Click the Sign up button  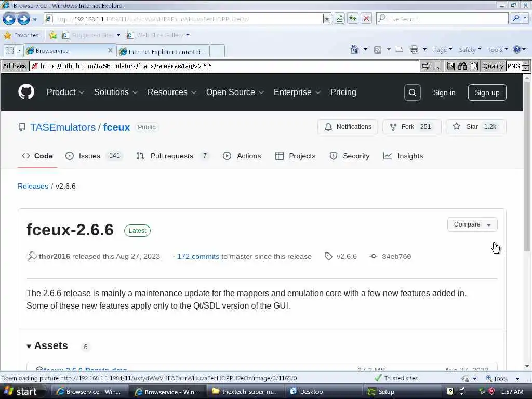(x=487, y=92)
